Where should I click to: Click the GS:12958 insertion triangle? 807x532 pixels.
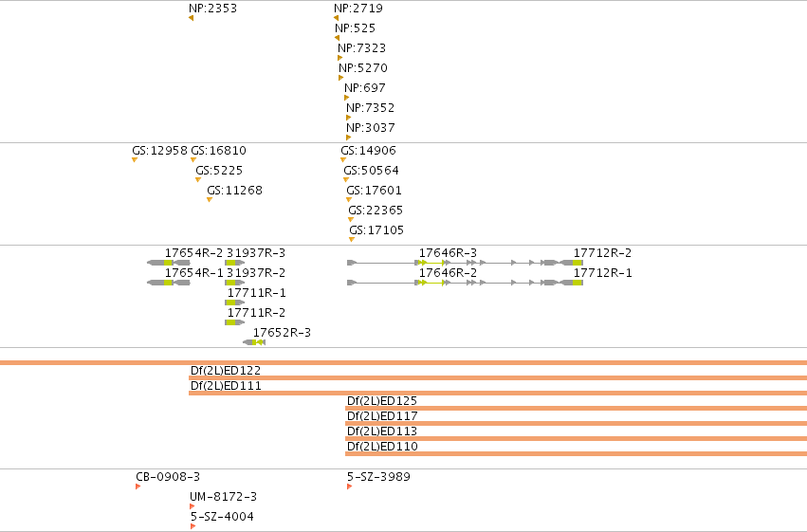click(135, 160)
